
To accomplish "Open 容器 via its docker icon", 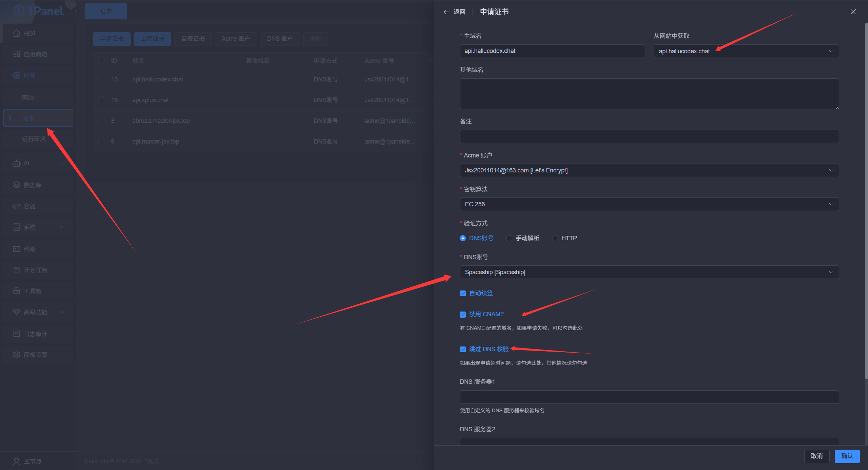I will [x=16, y=206].
